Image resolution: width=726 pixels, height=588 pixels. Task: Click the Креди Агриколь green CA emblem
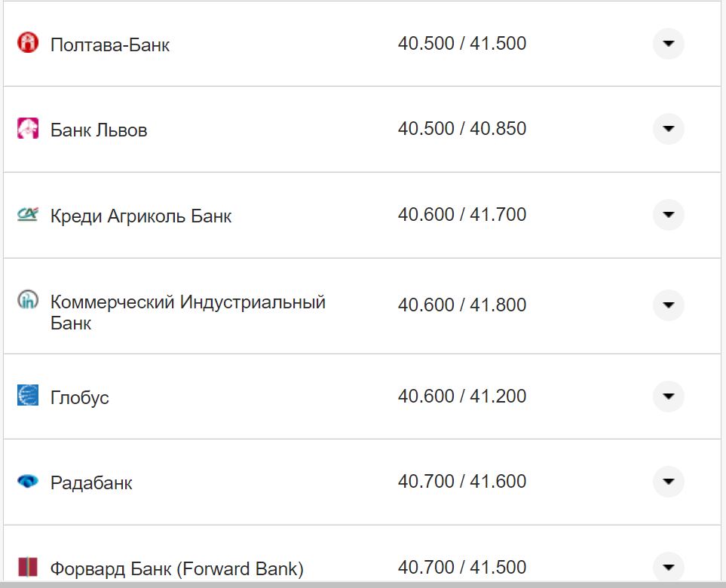(x=29, y=215)
